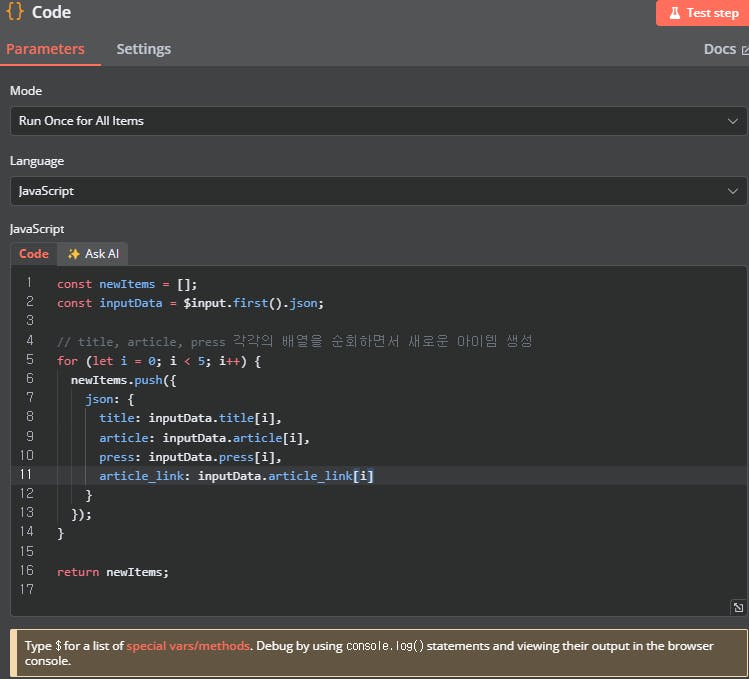Click the flask icon in Test step
Viewport: 749px width, 679px height.
(674, 13)
